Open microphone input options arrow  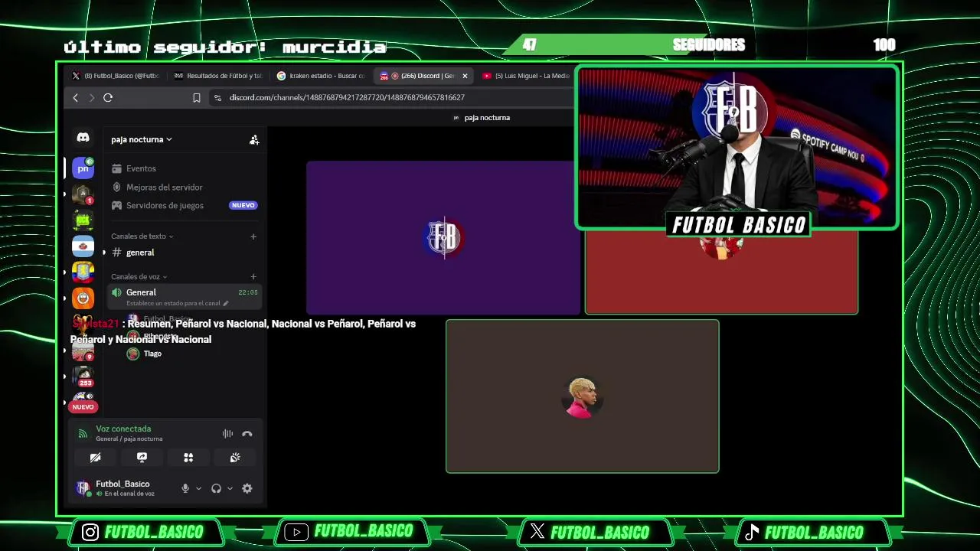[x=198, y=488]
